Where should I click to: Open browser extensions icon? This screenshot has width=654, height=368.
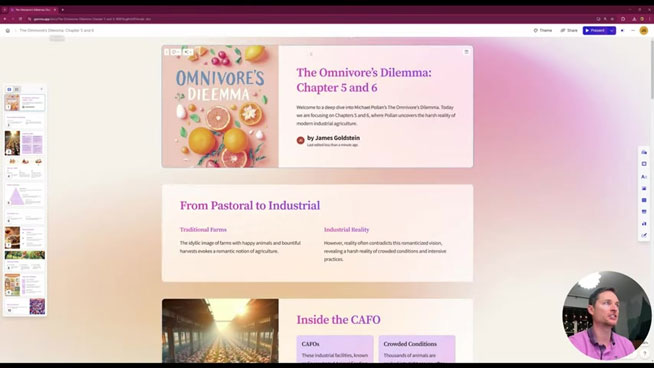point(623,19)
